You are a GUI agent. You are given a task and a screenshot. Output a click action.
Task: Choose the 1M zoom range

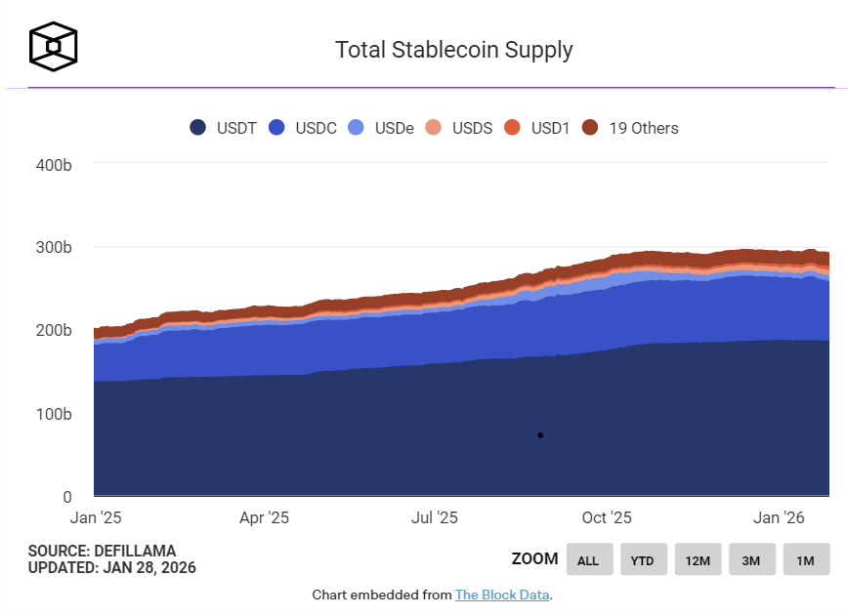(x=806, y=560)
